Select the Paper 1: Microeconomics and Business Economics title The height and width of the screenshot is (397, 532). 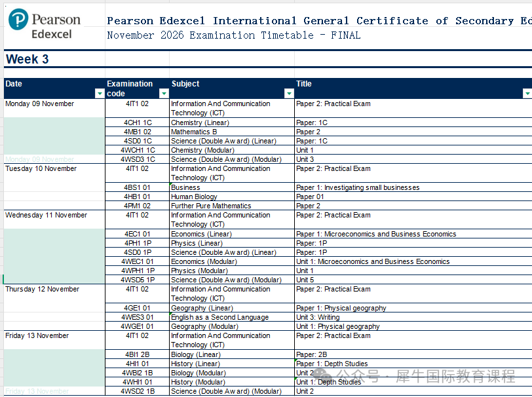tap(413, 234)
